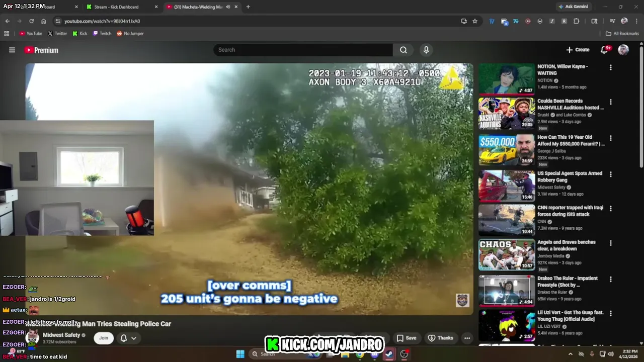Open the Twitter bookmark
The image size is (644, 362).
point(57,33)
